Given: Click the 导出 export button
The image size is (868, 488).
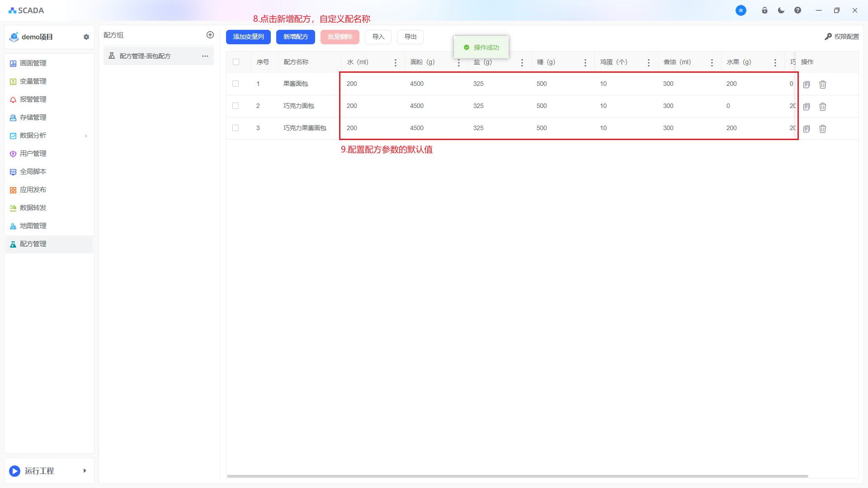Looking at the screenshot, I should tap(410, 37).
